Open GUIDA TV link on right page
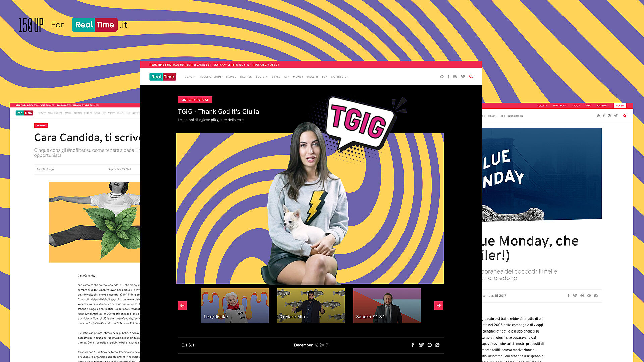The width and height of the screenshot is (644, 362). (x=542, y=105)
